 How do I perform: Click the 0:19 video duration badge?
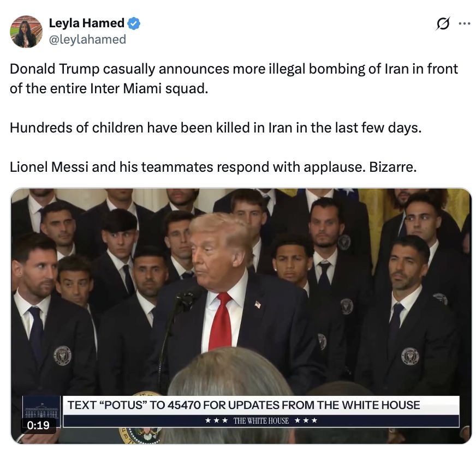coord(38,425)
